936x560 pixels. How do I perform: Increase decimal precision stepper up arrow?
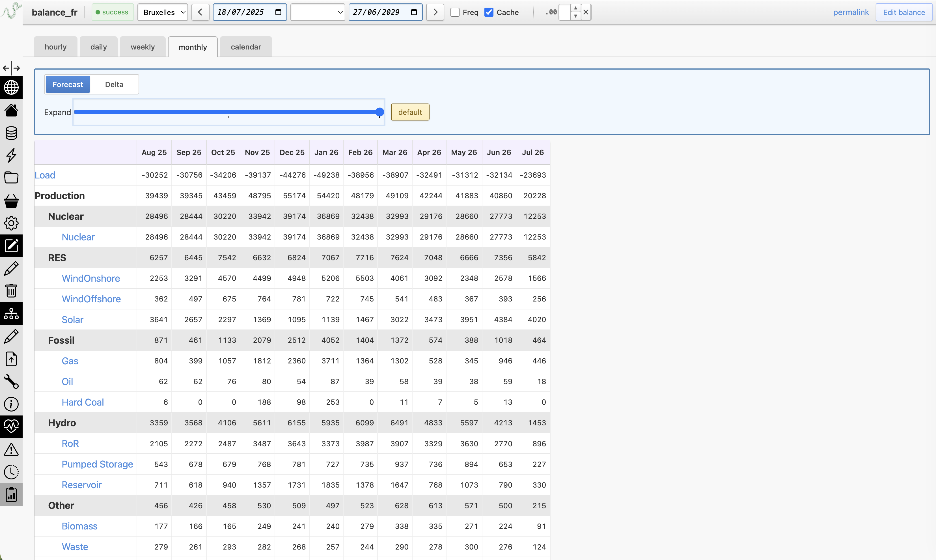pyautogui.click(x=575, y=8)
